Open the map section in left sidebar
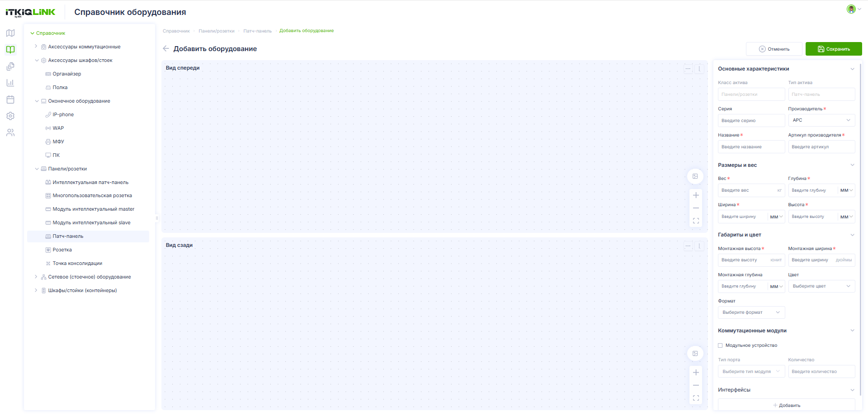 [x=10, y=33]
